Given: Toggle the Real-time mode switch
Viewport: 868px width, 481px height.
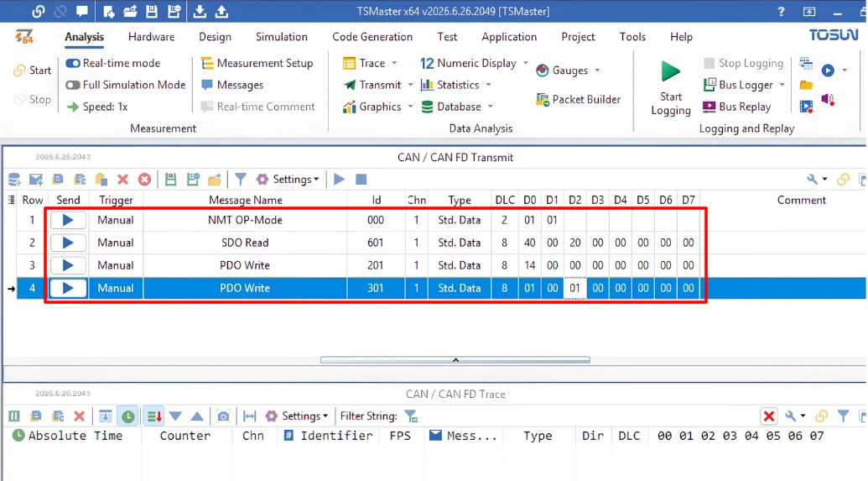Looking at the screenshot, I should 72,63.
